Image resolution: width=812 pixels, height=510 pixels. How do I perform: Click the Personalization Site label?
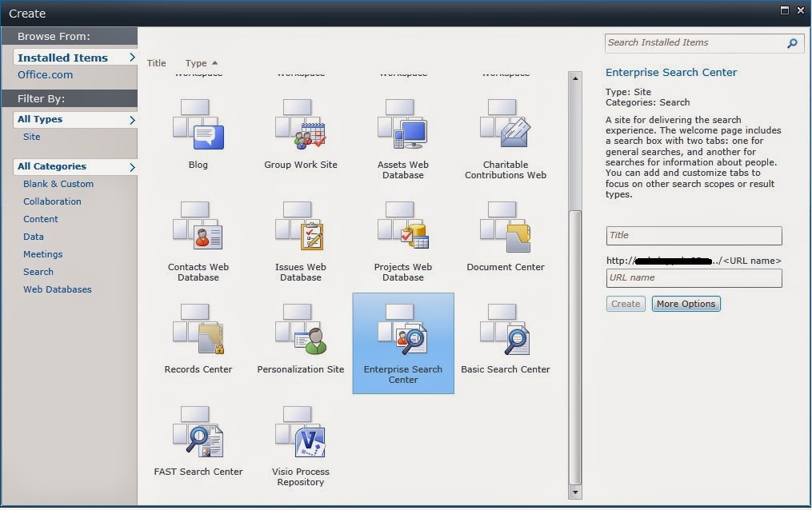[x=300, y=369]
